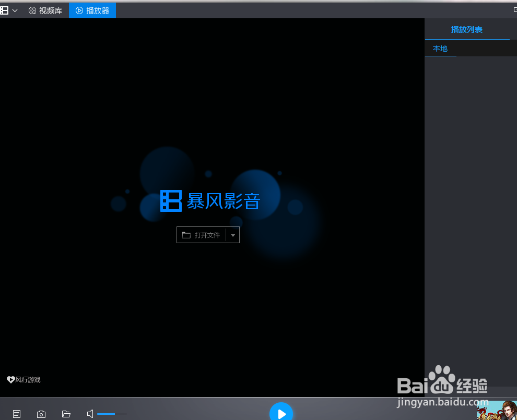Expand the main menu chevron
The width and height of the screenshot is (517, 420).
pyautogui.click(x=15, y=10)
